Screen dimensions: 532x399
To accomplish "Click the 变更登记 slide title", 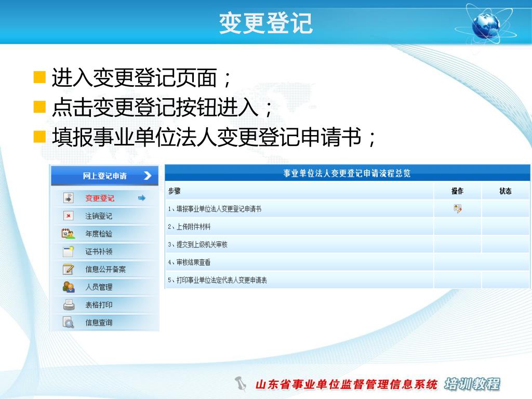I will [265, 23].
